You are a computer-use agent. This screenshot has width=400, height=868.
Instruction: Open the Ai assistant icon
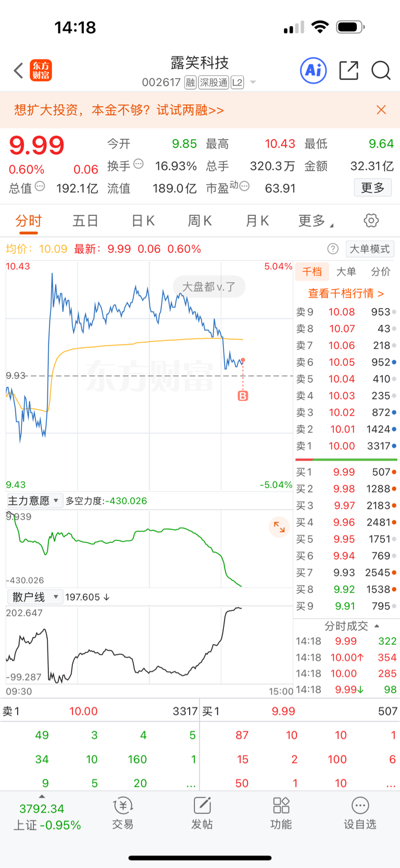[314, 70]
